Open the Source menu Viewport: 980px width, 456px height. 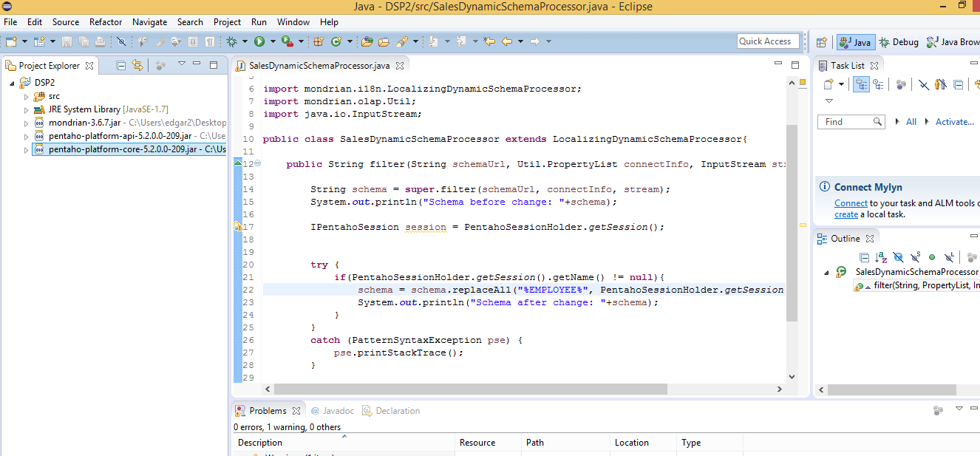click(x=66, y=22)
